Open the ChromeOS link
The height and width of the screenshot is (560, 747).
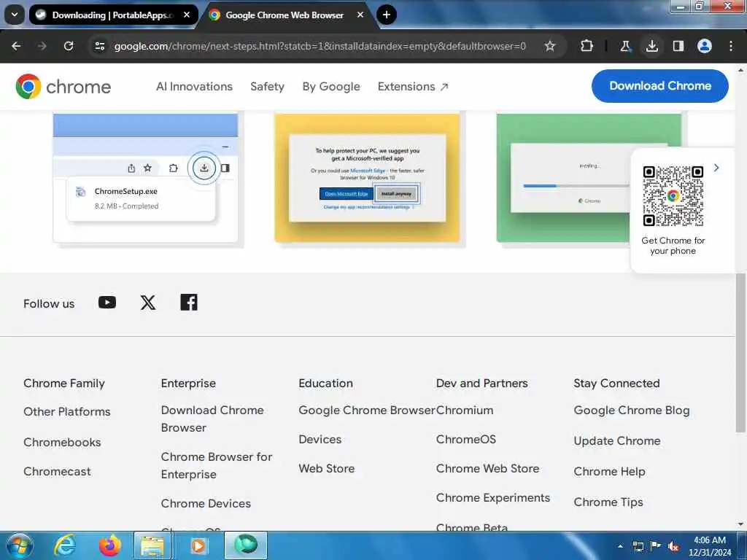pyautogui.click(x=466, y=439)
